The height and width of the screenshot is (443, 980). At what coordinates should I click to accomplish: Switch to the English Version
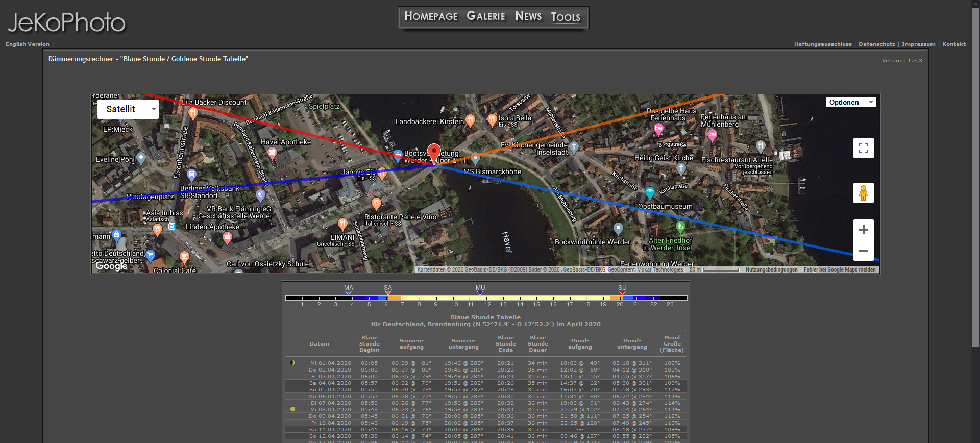(x=28, y=44)
